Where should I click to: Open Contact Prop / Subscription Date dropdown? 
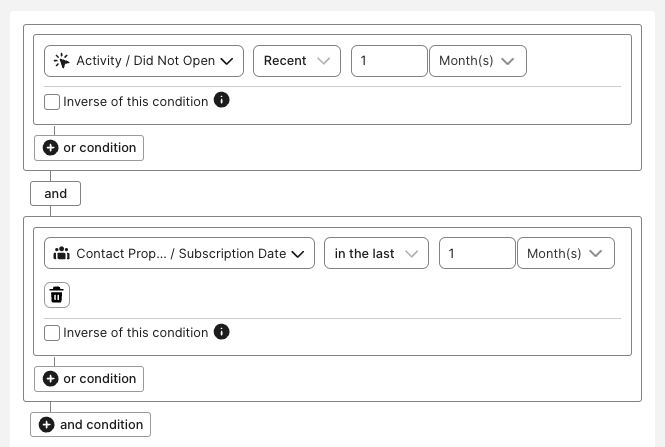[179, 254]
